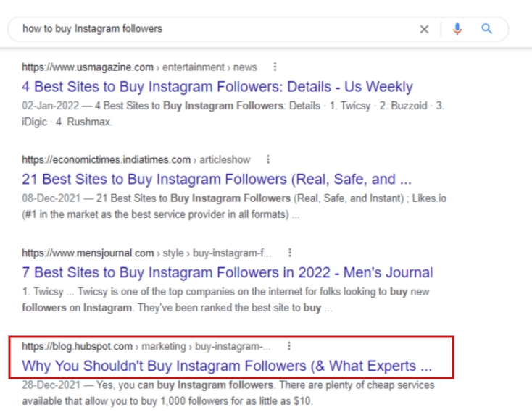Image resolution: width=532 pixels, height=420 pixels.
Task: Open three-dot options beside the blog.hubspot.com result
Action: pyautogui.click(x=289, y=346)
